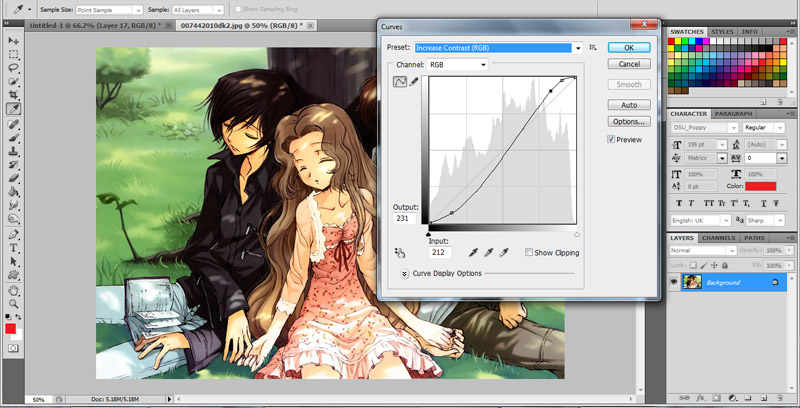Select the Crop tool

pos(13,95)
